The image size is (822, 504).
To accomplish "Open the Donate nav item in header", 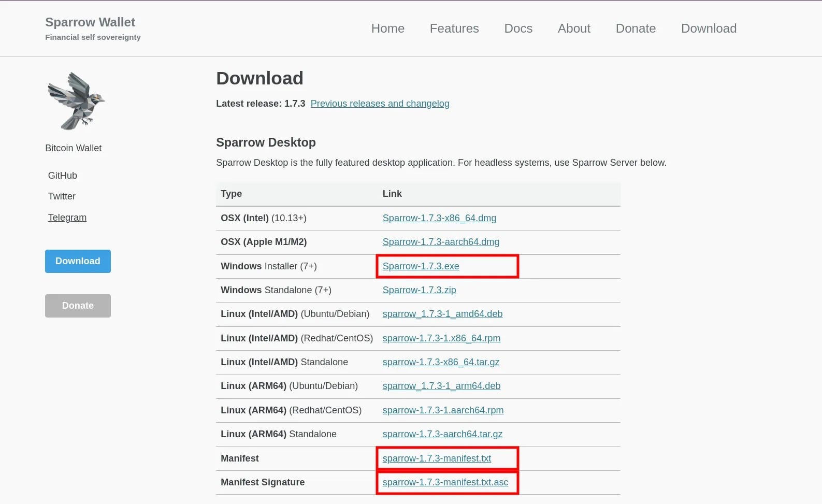I will 636,28.
